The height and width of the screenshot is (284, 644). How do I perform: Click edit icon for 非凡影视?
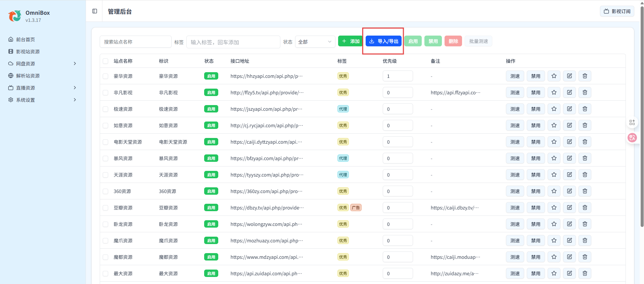tap(569, 93)
